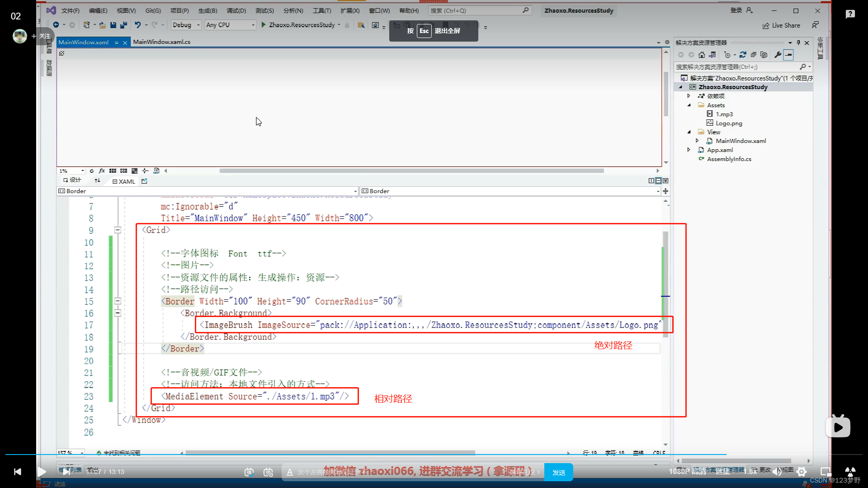The height and width of the screenshot is (488, 868).
Task: Click the designer horizontal scrollbar
Action: point(411,171)
